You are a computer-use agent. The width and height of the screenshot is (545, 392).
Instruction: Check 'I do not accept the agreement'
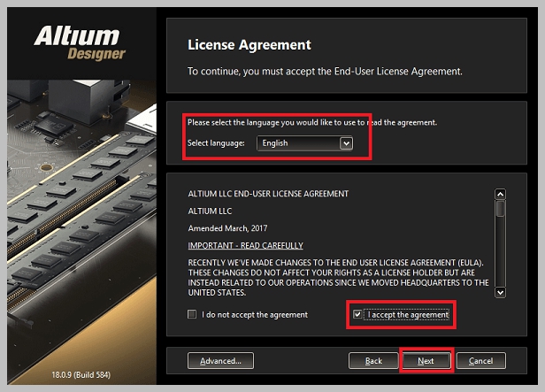(x=192, y=314)
